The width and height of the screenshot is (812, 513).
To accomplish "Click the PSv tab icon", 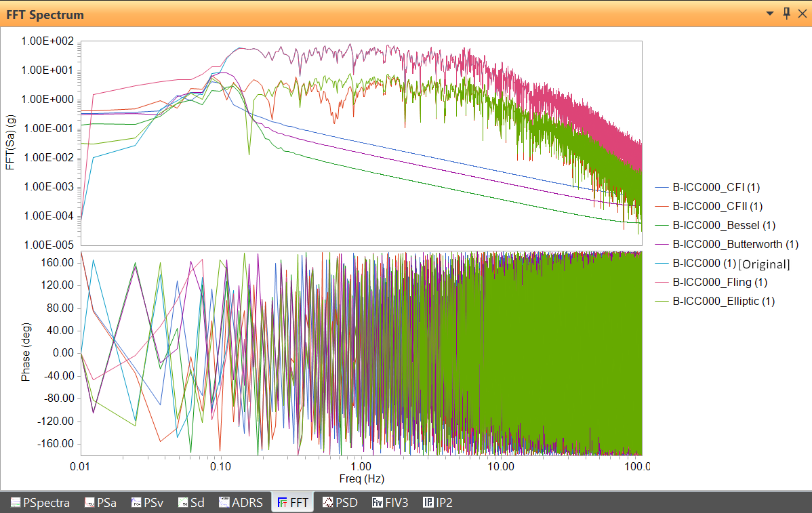I will [x=138, y=503].
